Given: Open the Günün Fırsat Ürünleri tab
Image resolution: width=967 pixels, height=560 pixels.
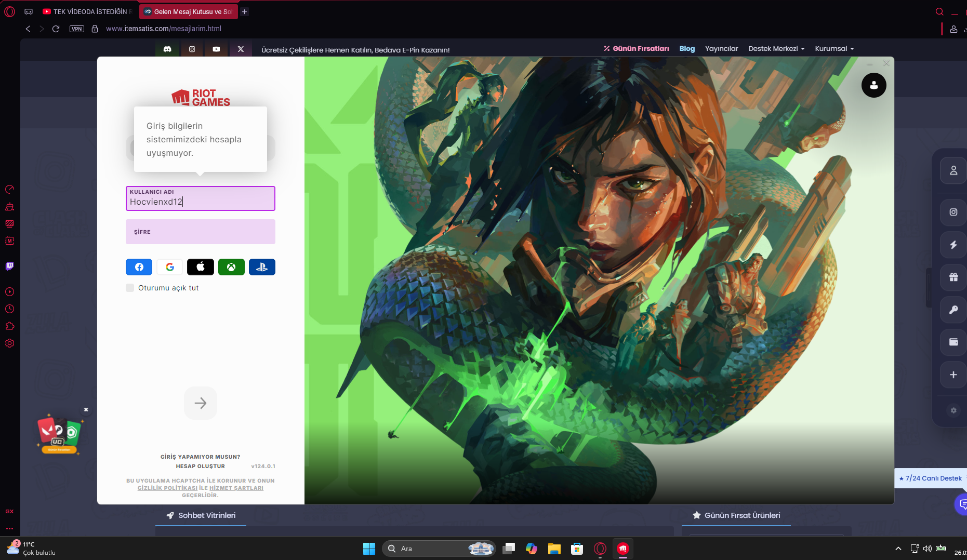Looking at the screenshot, I should pyautogui.click(x=736, y=515).
